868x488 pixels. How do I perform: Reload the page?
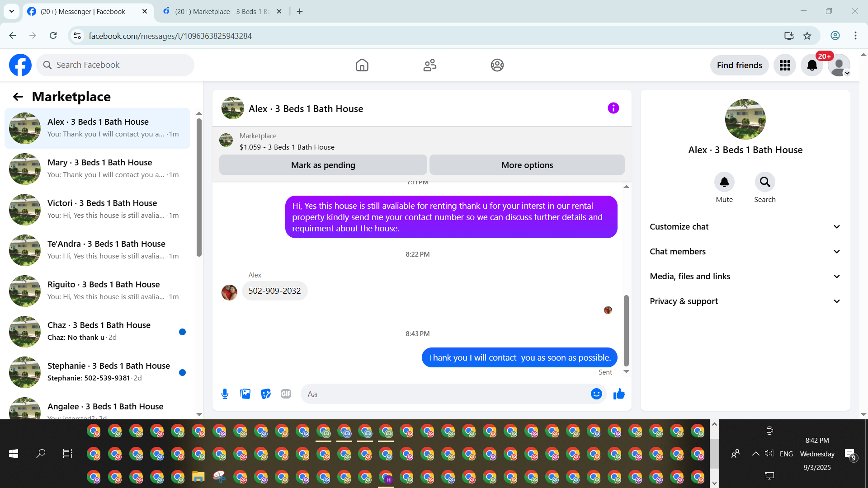[x=53, y=36]
